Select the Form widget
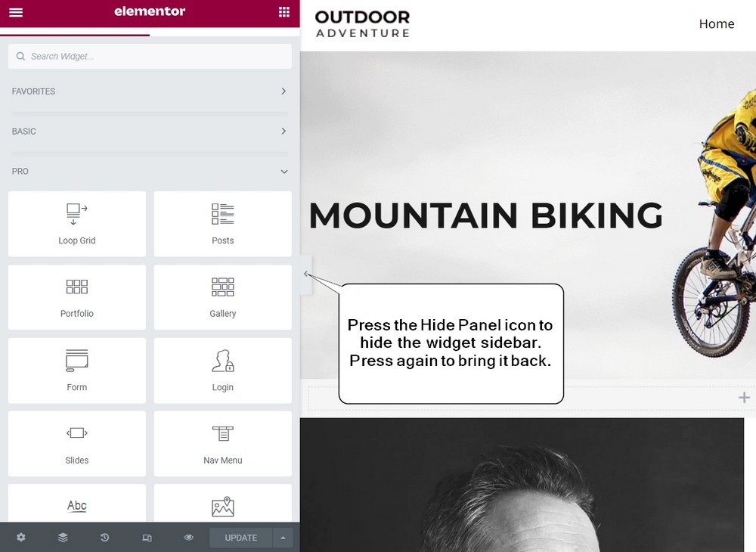756x552 pixels. 76,371
